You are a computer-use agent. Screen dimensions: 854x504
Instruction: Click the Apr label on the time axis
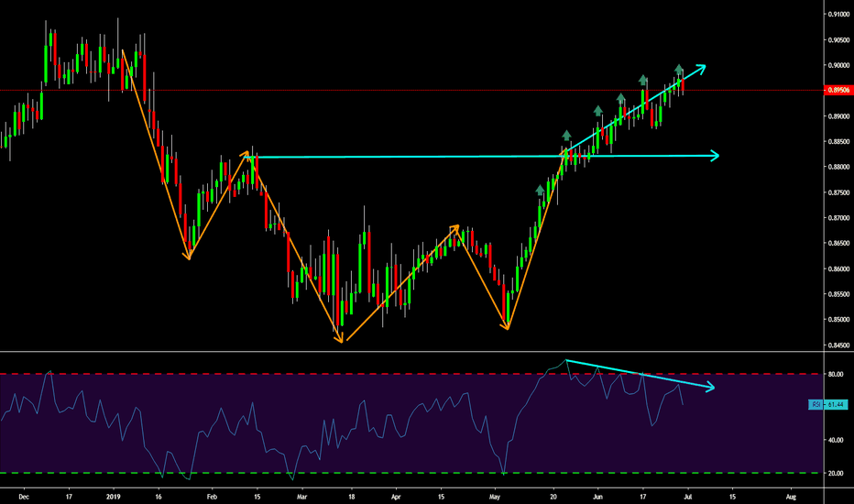tap(396, 497)
